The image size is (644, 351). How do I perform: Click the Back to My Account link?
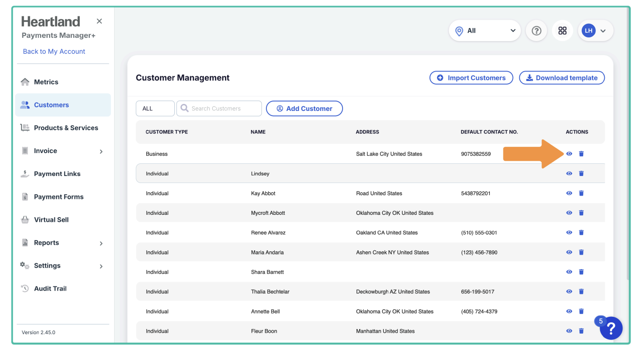(x=54, y=51)
